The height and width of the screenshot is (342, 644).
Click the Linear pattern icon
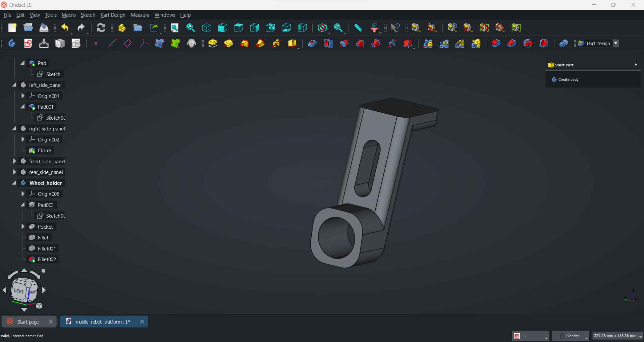pyautogui.click(x=444, y=44)
